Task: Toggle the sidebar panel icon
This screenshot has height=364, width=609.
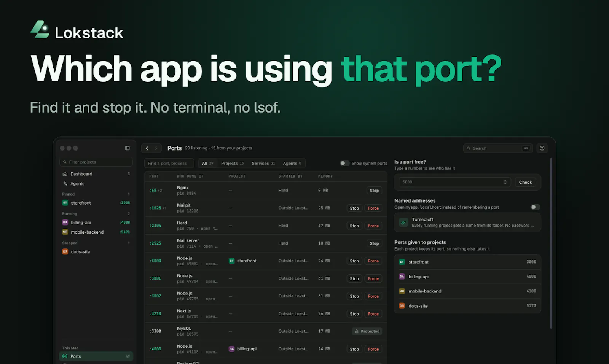Action: [x=127, y=148]
